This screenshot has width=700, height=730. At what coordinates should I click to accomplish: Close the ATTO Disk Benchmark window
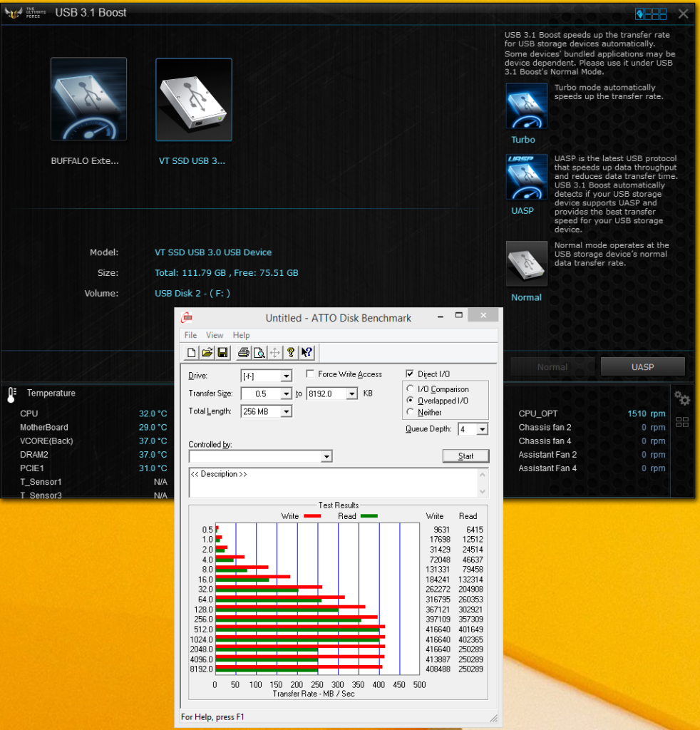[x=483, y=316]
